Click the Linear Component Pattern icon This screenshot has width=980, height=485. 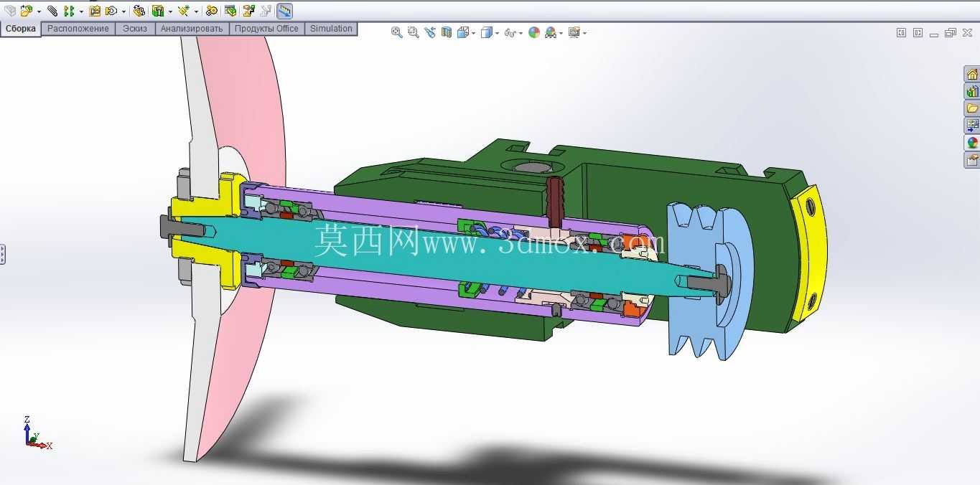tap(69, 11)
